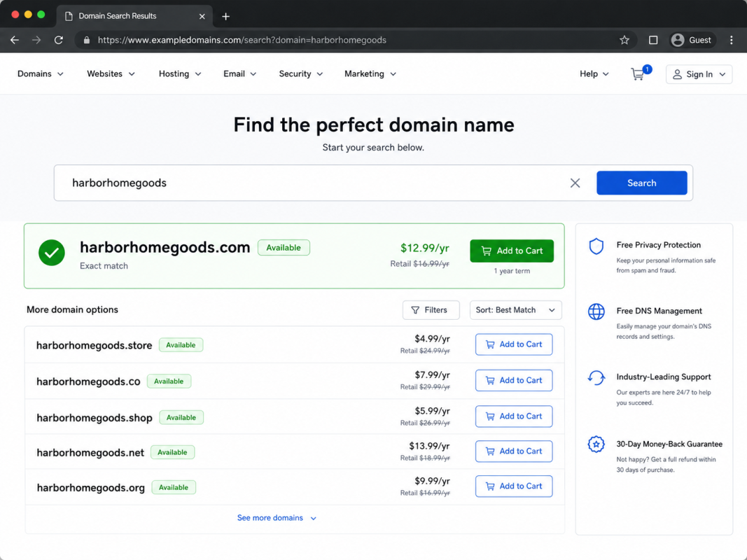View site security lock icon

pyautogui.click(x=86, y=40)
